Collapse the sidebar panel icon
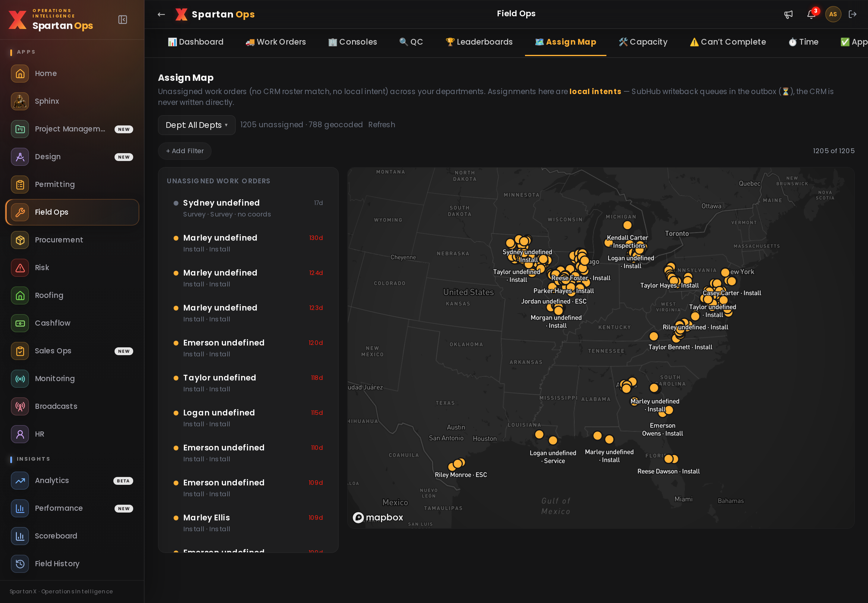This screenshot has width=868, height=603. [122, 20]
